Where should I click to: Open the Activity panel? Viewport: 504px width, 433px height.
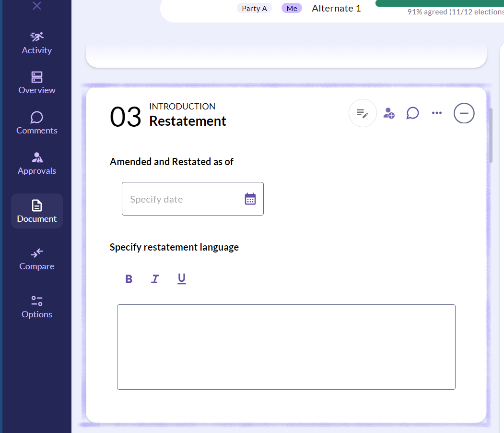click(36, 43)
